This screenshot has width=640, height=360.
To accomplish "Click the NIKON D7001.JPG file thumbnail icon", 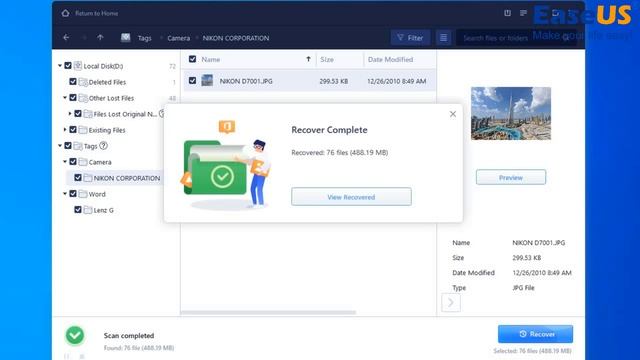I will point(207,80).
